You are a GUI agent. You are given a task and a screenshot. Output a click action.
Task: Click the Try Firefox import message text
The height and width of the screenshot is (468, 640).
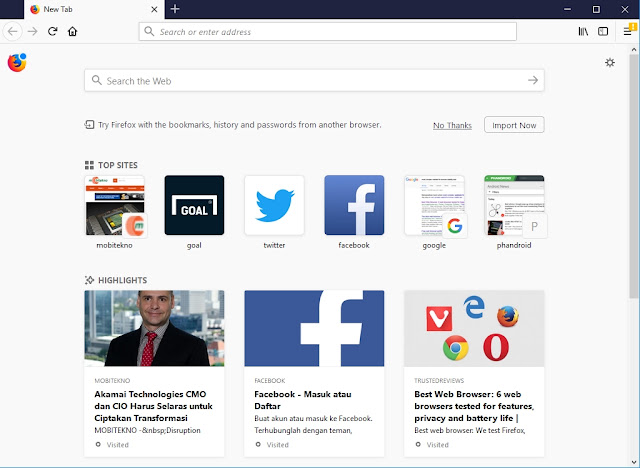[240, 125]
